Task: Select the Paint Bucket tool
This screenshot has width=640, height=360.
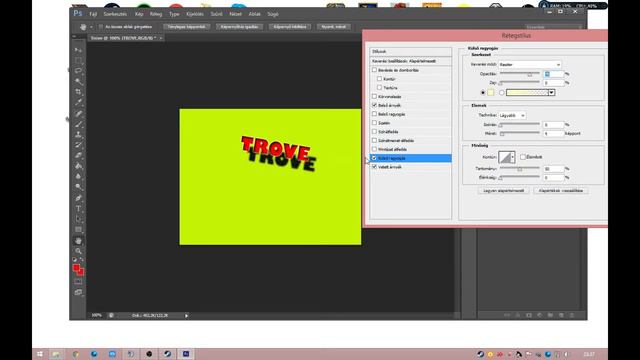Action: (78, 166)
